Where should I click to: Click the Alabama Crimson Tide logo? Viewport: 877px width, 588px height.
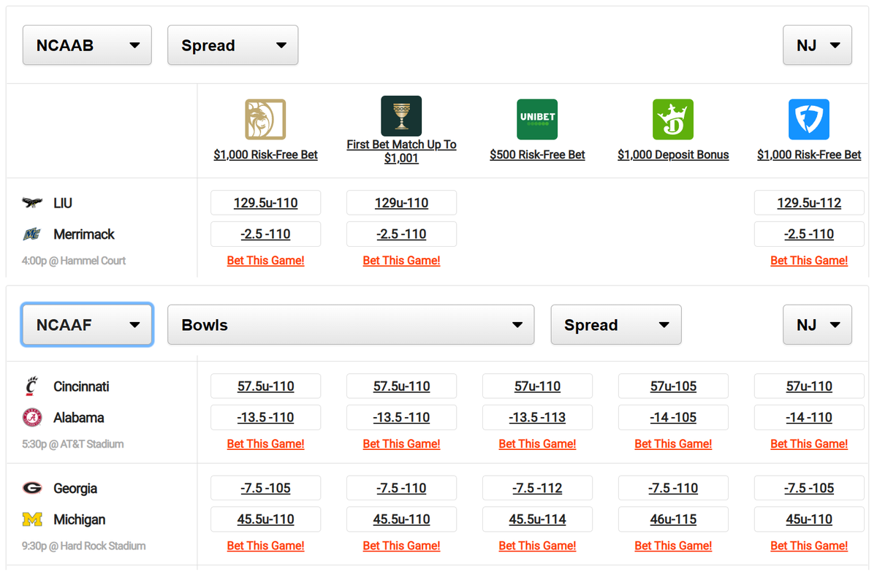(32, 418)
